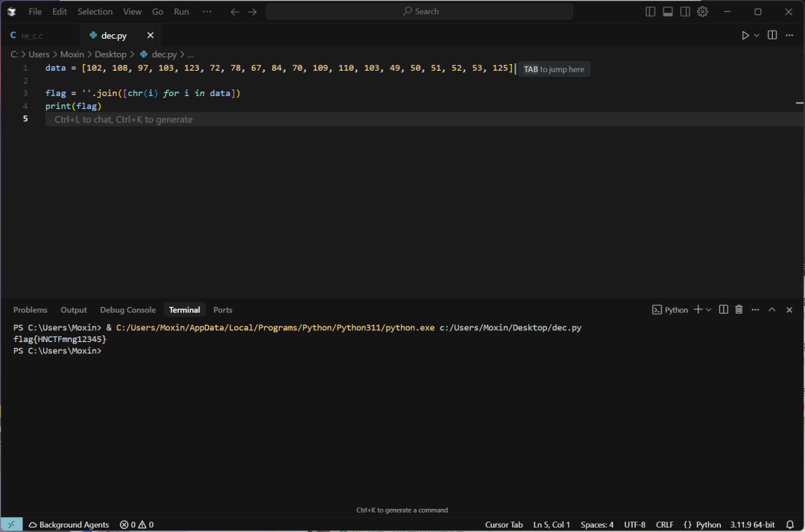Open the Edit menu
The width and height of the screenshot is (805, 532).
[60, 11]
